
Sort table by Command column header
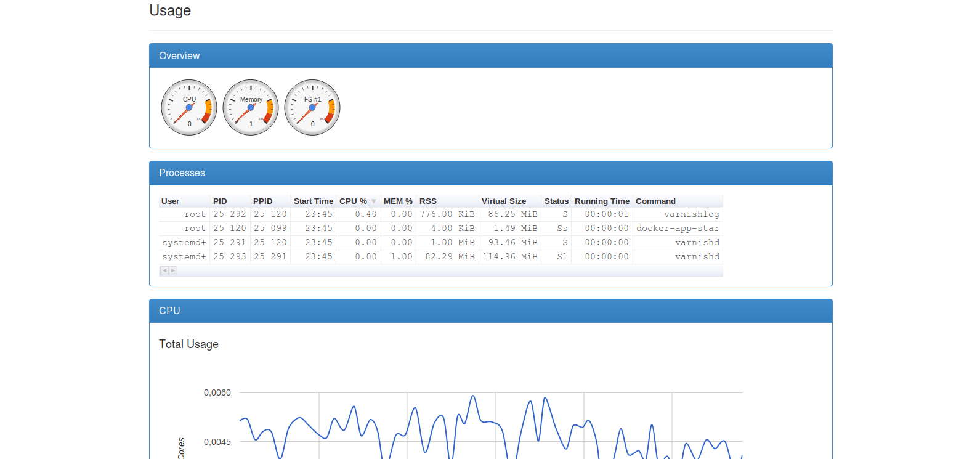pyautogui.click(x=655, y=201)
